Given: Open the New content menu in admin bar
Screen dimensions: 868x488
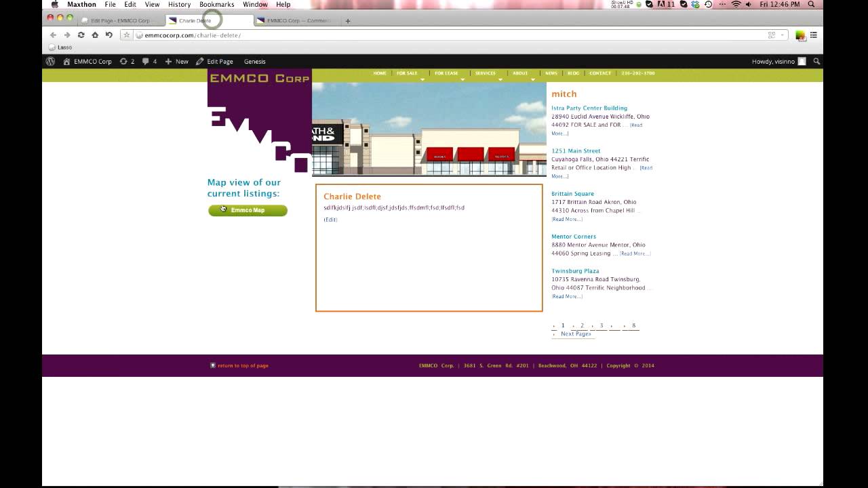Looking at the screenshot, I should coord(176,61).
